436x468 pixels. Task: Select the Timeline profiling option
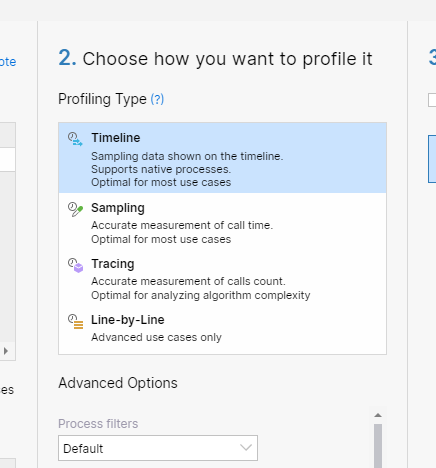coord(222,158)
